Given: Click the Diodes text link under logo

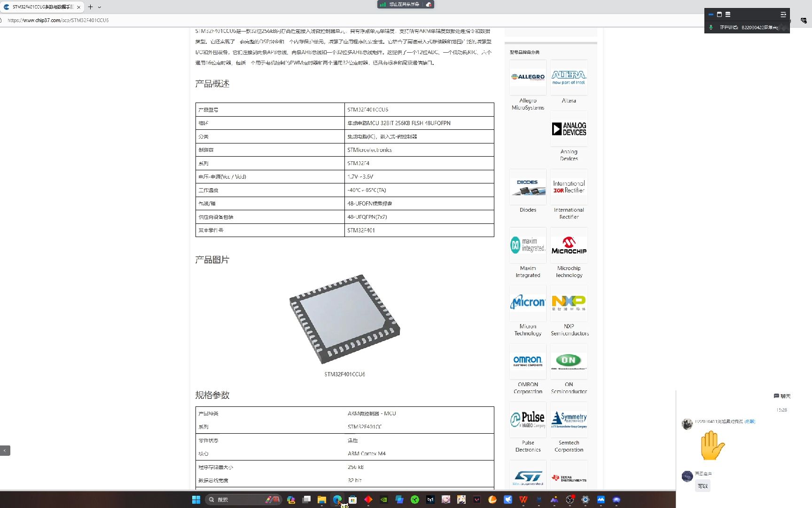Looking at the screenshot, I should tap(528, 210).
